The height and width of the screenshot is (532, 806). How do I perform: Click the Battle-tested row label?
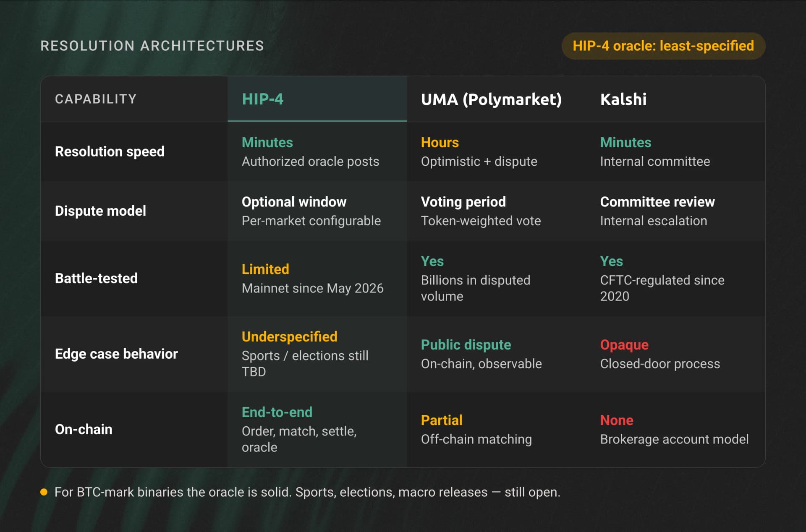point(96,278)
